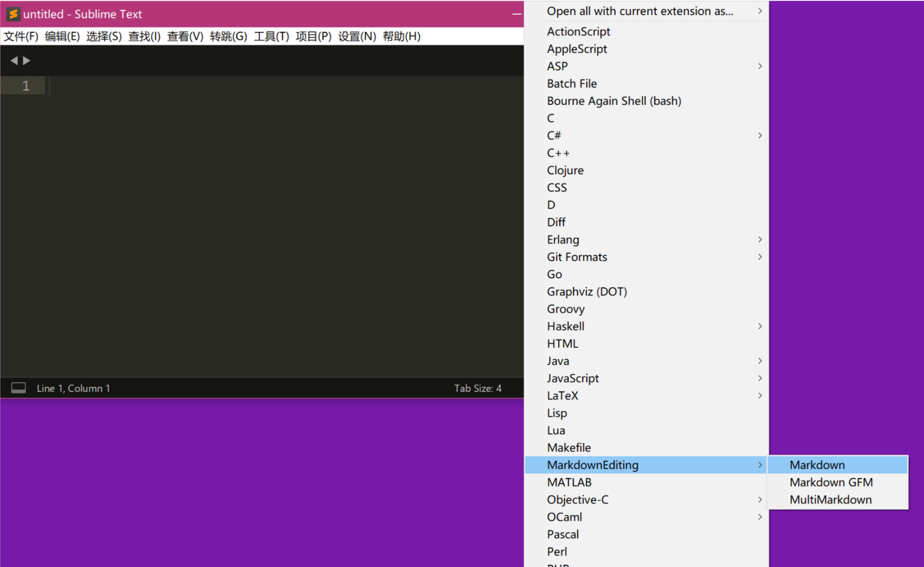Select ActionScript syntax
Screen dimensions: 924x567
pos(647,31)
